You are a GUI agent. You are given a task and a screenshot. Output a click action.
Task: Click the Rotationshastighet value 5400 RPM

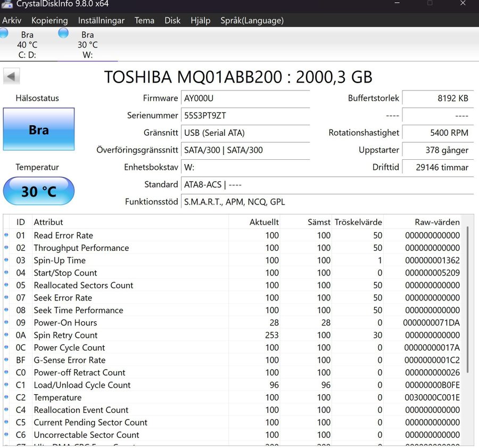click(x=438, y=133)
